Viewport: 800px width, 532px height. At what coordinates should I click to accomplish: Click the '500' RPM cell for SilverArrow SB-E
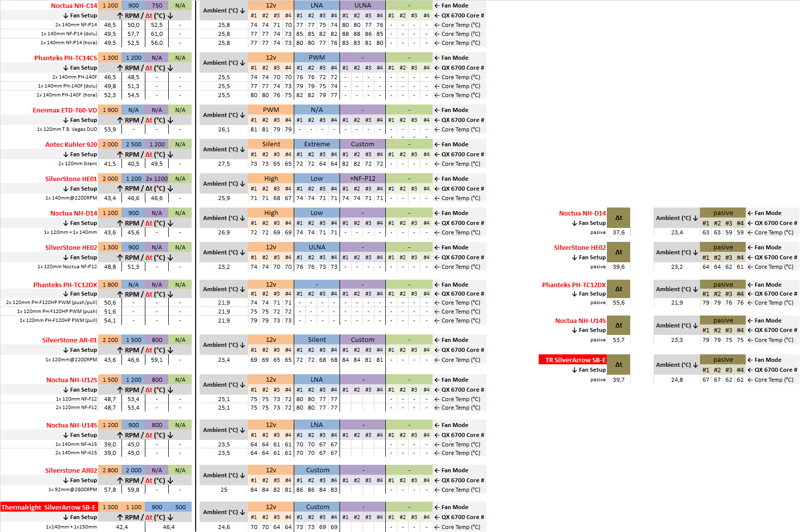coord(180,507)
